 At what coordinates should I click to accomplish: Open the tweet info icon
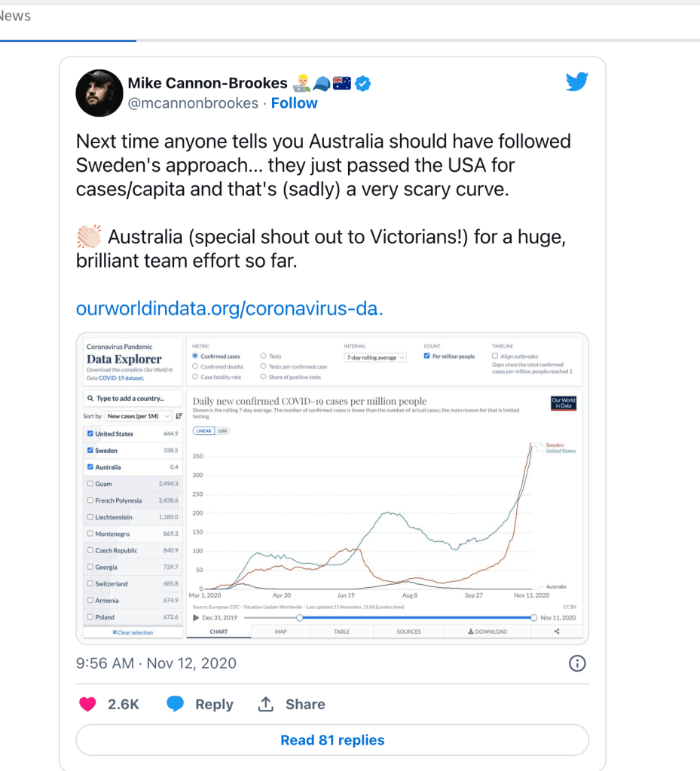tap(576, 663)
